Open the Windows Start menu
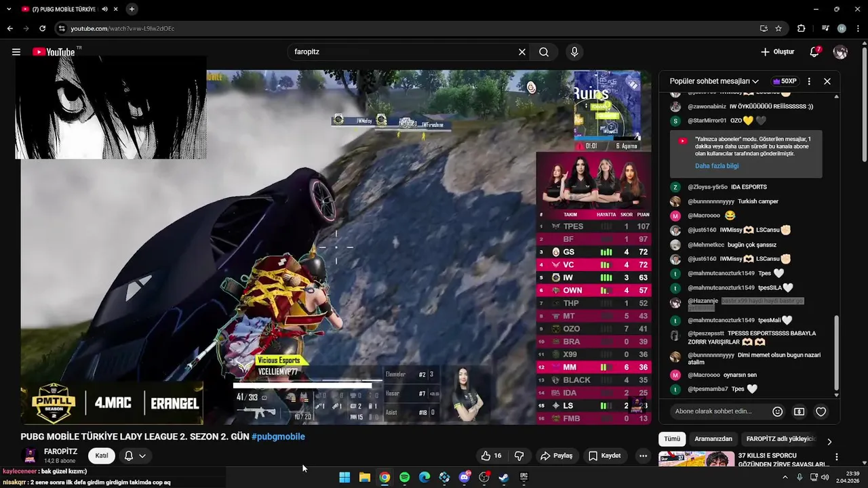 [344, 477]
